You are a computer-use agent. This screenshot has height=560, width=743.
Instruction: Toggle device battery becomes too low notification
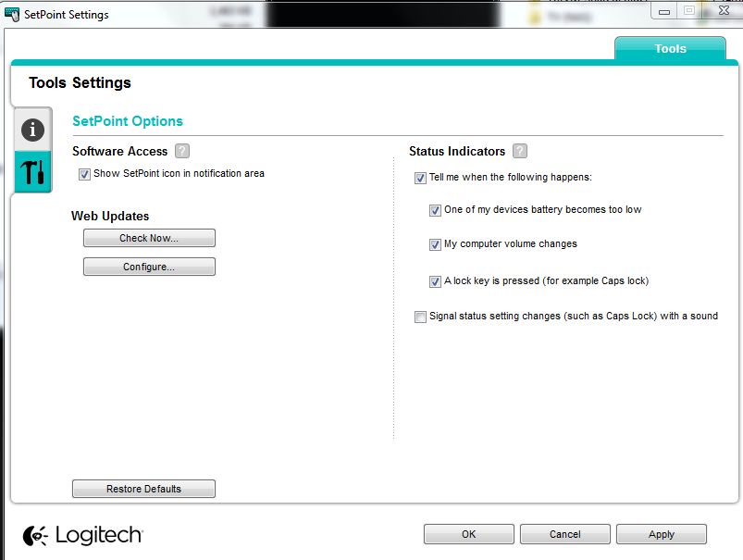pos(435,210)
